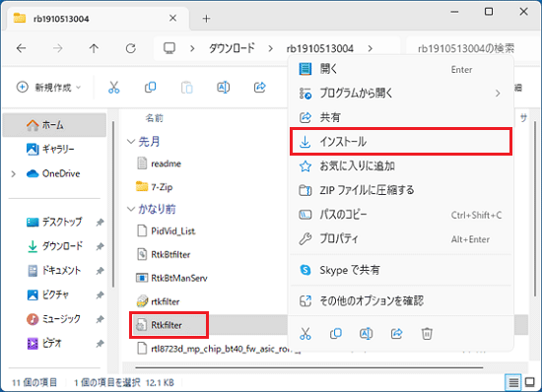Refresh the current folder
542x392 pixels.
(x=131, y=48)
